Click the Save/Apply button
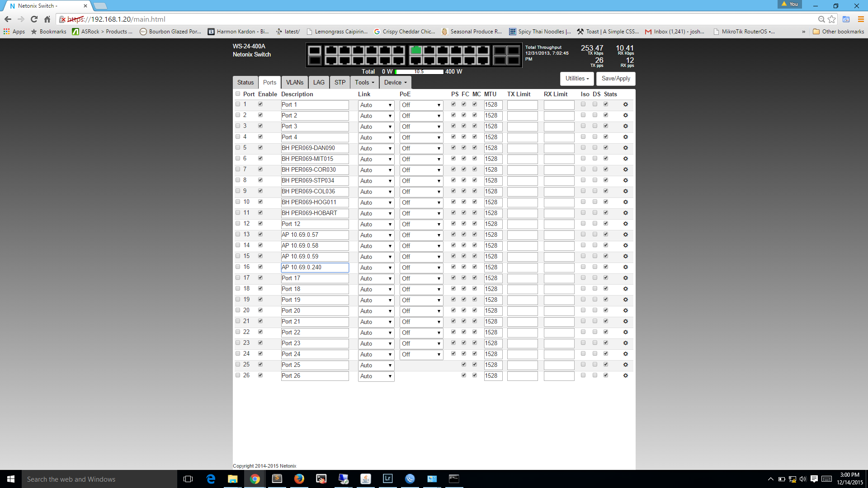The width and height of the screenshot is (868, 488). coord(616,79)
